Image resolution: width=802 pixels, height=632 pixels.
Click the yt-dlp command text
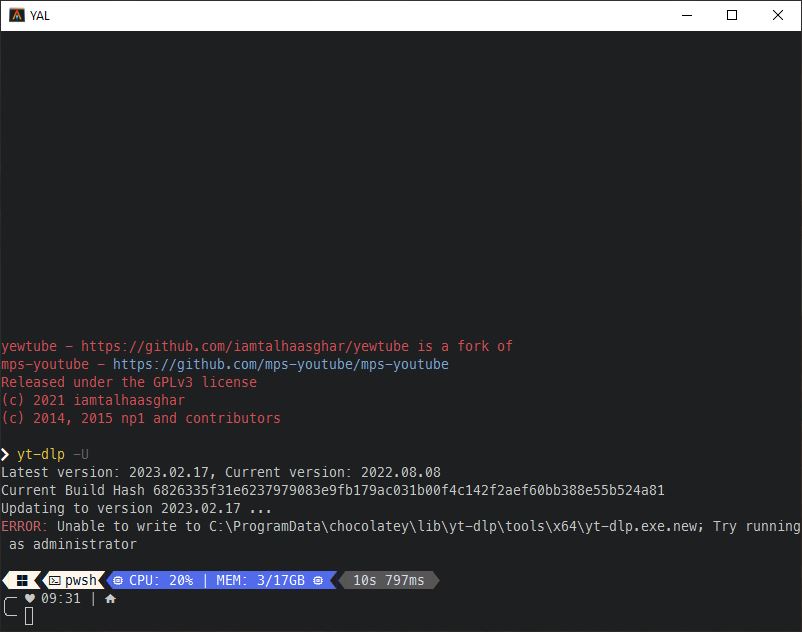pos(40,454)
